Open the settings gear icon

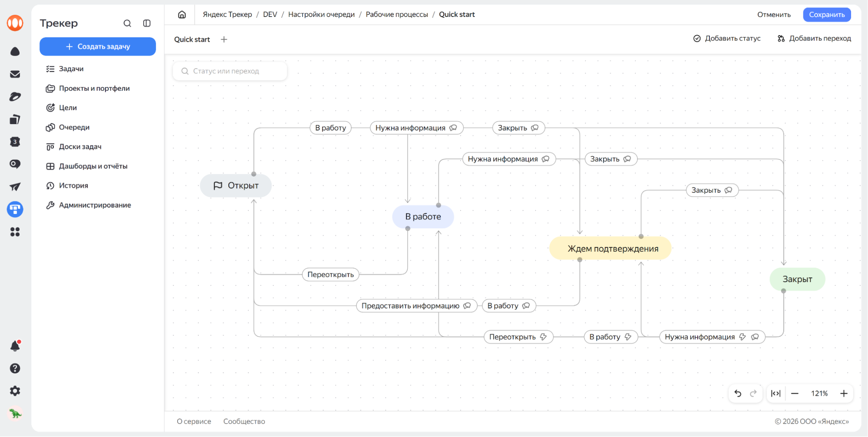coord(15,391)
